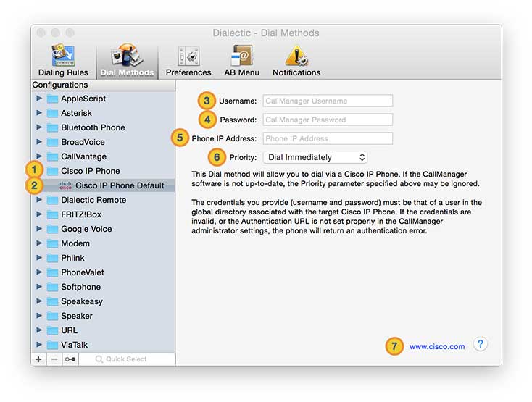Click the Username input field

click(x=328, y=101)
